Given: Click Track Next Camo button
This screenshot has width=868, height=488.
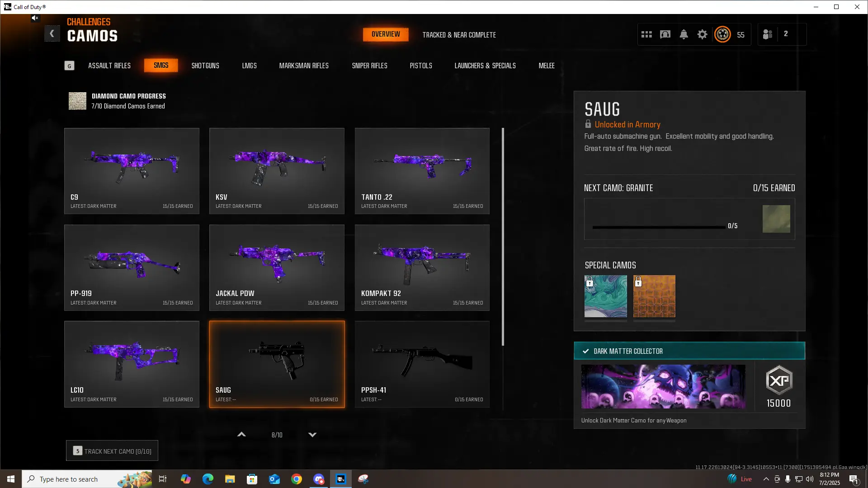Looking at the screenshot, I should click(x=112, y=451).
